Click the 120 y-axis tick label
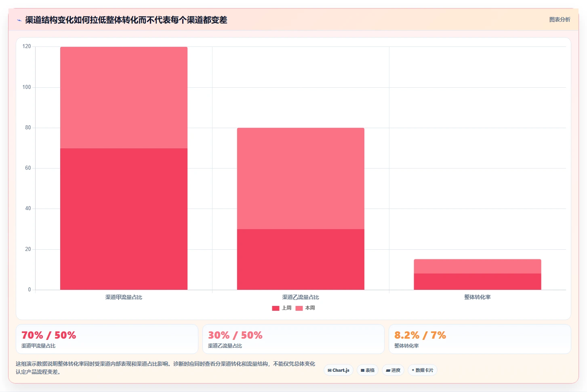The height and width of the screenshot is (392, 587). [x=27, y=46]
